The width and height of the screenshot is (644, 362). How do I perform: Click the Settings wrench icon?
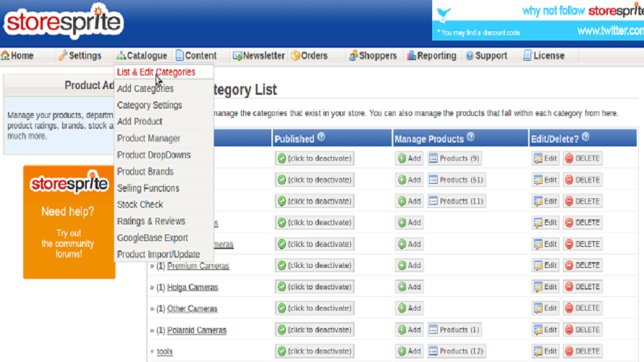click(62, 56)
